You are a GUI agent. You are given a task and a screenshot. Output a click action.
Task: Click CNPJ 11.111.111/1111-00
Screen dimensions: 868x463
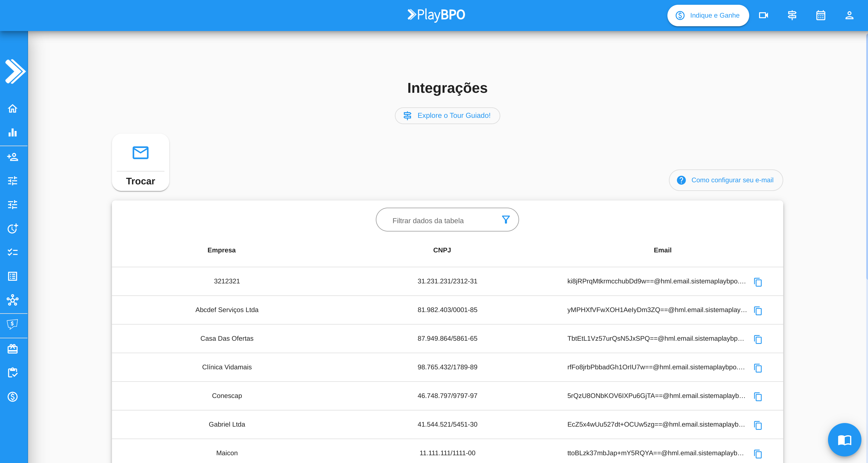click(447, 453)
